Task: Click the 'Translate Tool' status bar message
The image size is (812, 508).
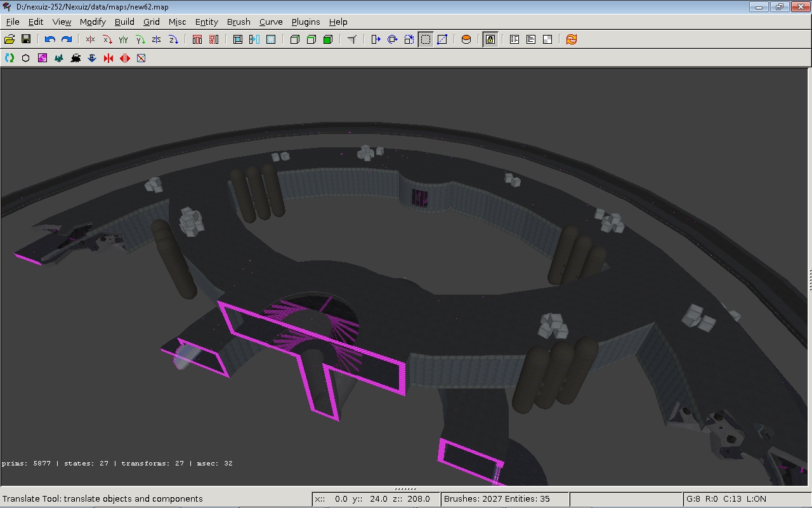Action: (103, 498)
